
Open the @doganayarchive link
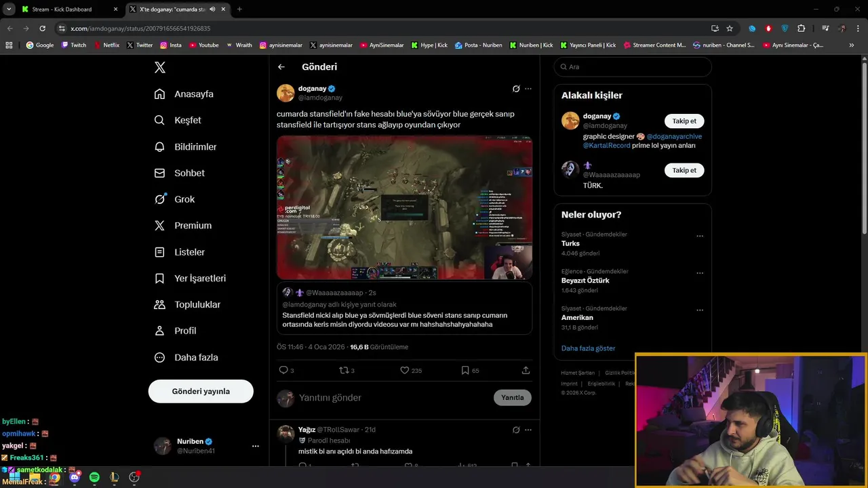[x=674, y=136]
